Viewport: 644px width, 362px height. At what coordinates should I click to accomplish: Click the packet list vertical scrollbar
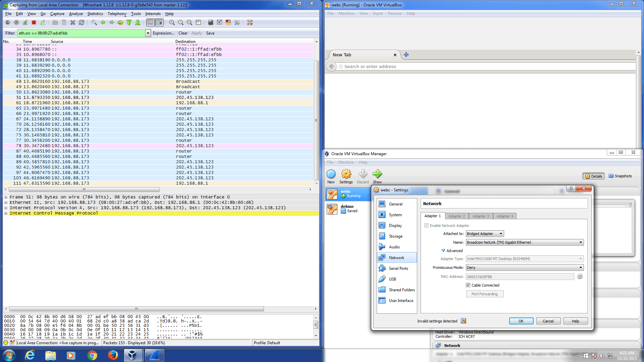click(x=316, y=120)
